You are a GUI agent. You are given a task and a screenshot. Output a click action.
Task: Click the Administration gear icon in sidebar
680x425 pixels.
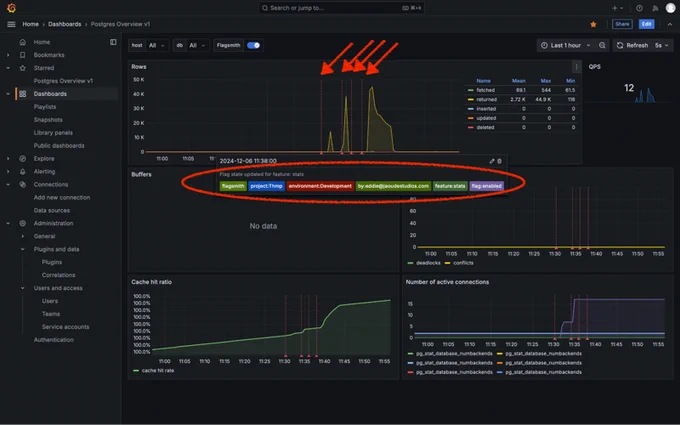click(23, 223)
